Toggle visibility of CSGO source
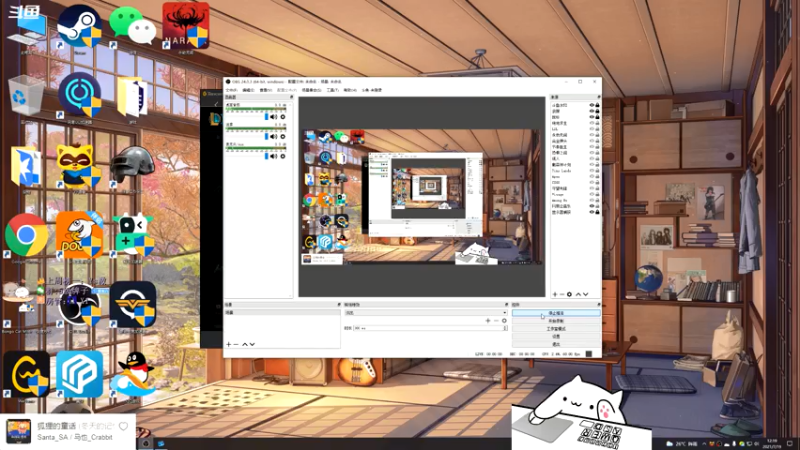This screenshot has width=800, height=450. pyautogui.click(x=592, y=182)
